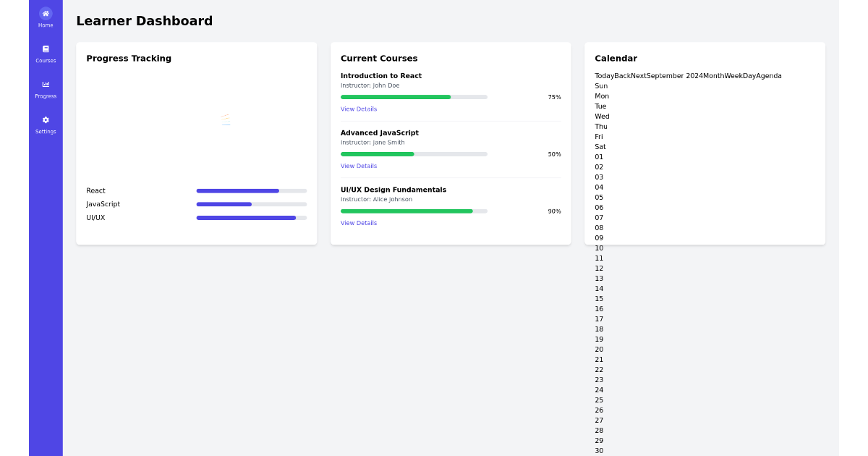View details for UI/UX Design Fundamentals
The image size is (868, 456).
click(359, 224)
